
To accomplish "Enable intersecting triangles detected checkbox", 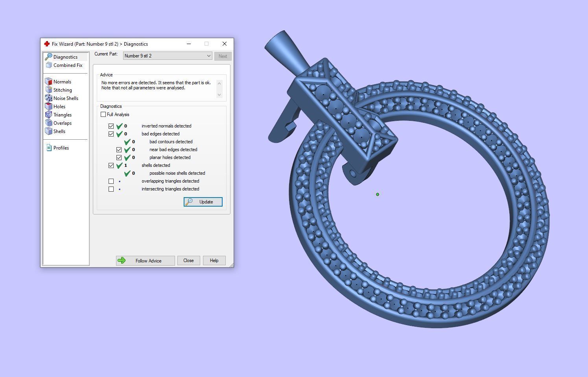I will coord(111,189).
